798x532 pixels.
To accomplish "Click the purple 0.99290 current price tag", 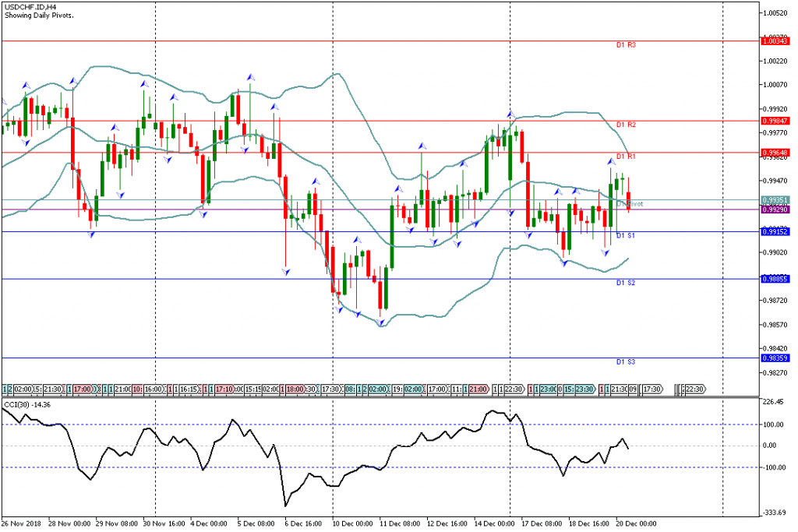I will pos(776,210).
